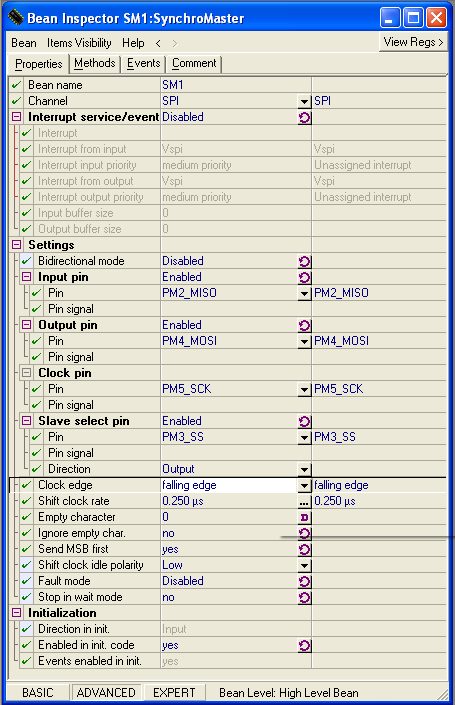The image size is (455, 705).
Task: Go to previous bean with left arrow
Action: (158, 43)
